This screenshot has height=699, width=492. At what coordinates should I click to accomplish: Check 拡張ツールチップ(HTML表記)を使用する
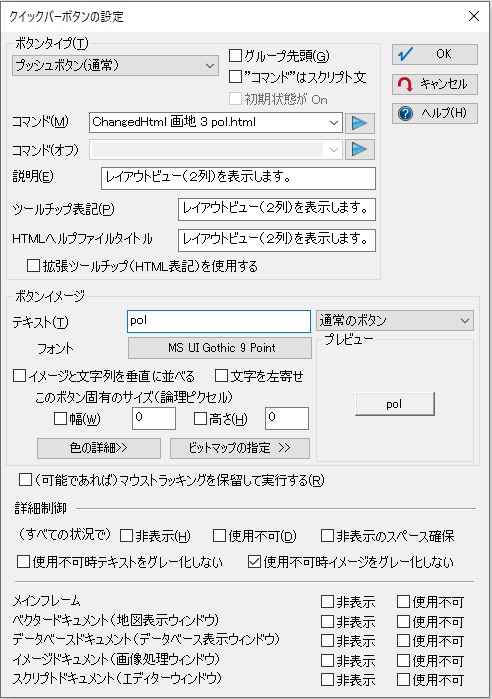coord(33,266)
